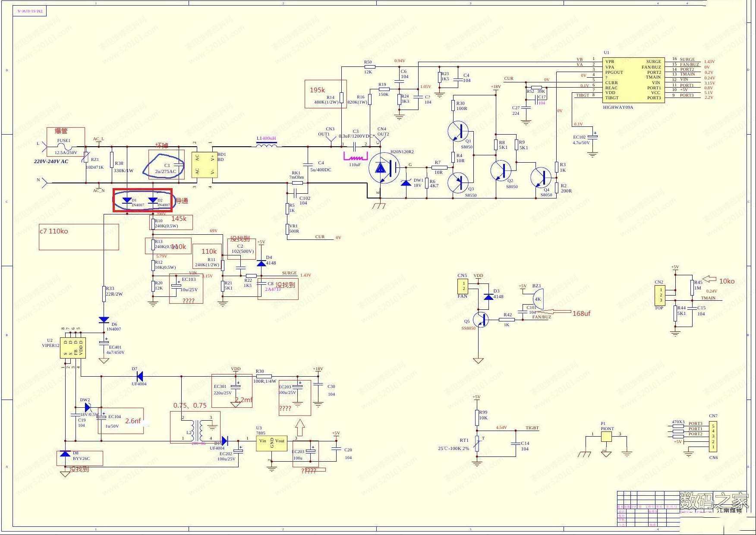Screen dimensions: 756x535
Task: Select the '145k' annotation beside R10
Action: (179, 218)
